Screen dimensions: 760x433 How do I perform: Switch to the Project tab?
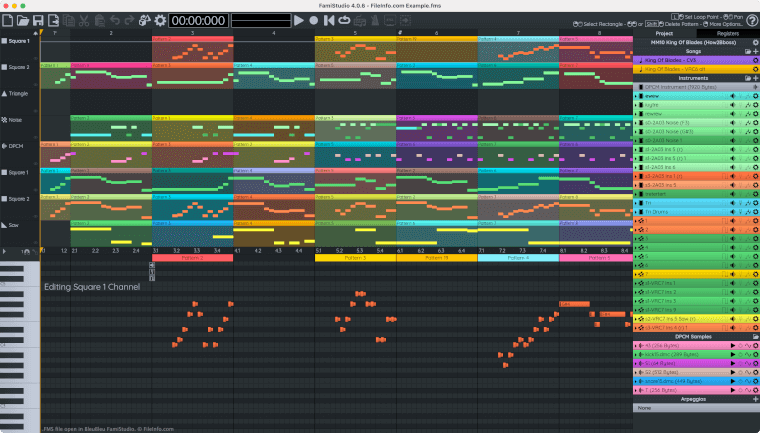tap(664, 33)
